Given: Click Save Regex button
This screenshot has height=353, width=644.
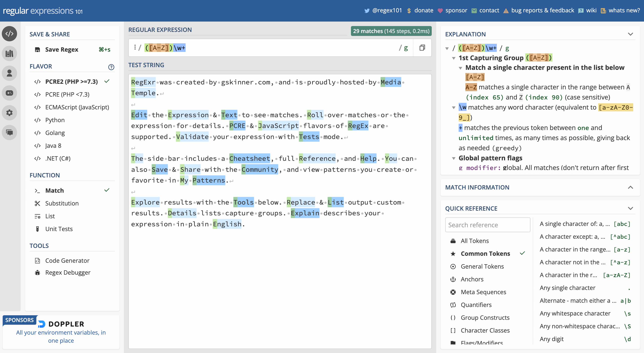Looking at the screenshot, I should point(61,50).
